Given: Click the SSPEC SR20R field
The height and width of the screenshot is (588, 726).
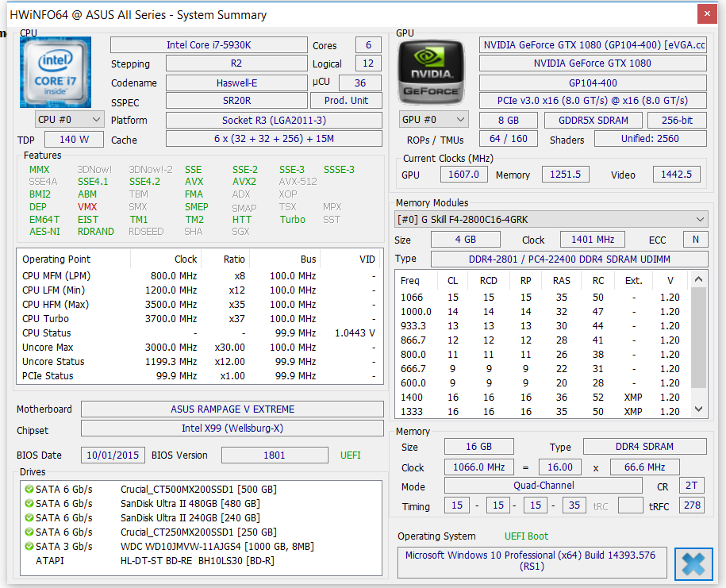Looking at the screenshot, I should pyautogui.click(x=236, y=101).
